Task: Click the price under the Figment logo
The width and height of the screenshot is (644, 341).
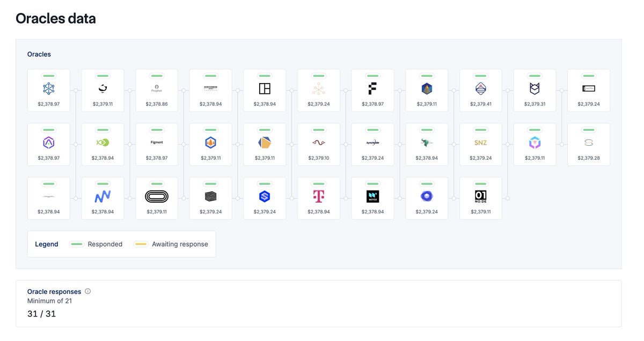Action: click(157, 158)
